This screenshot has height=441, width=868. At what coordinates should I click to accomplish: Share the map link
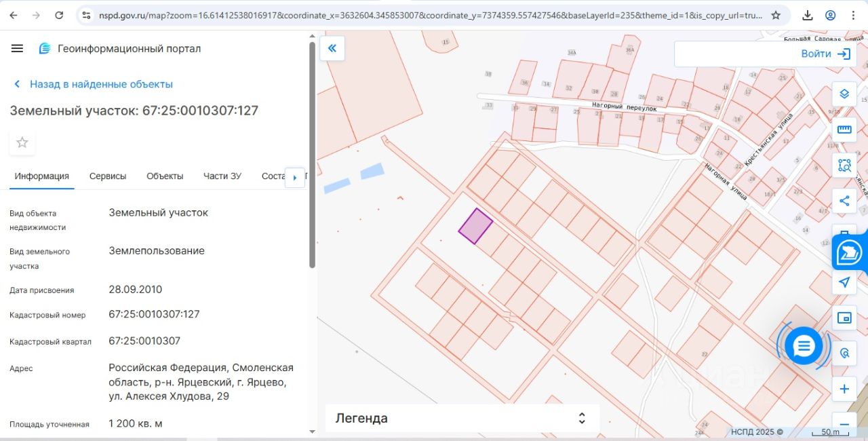click(x=844, y=201)
